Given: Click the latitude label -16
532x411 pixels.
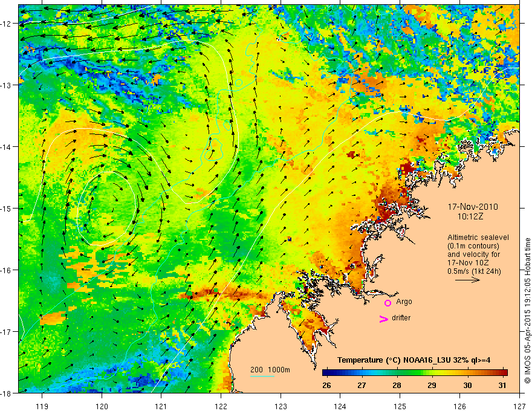Looking at the screenshot, I should coord(6,270).
